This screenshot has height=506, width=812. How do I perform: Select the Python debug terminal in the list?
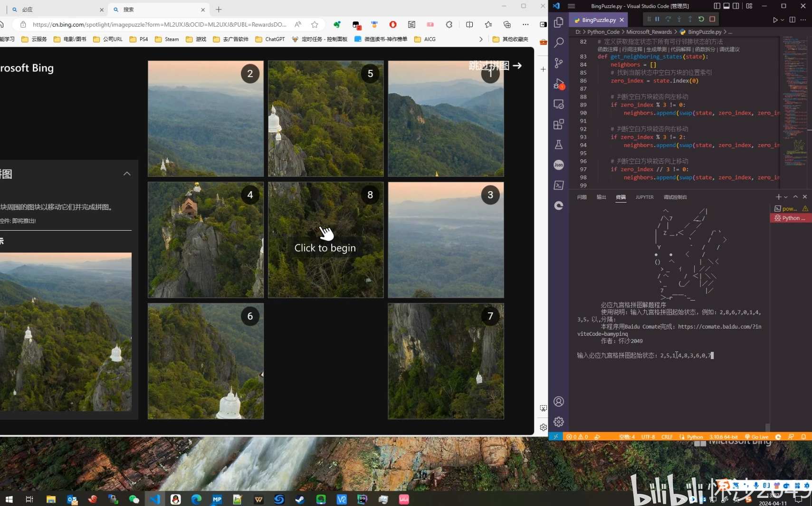click(791, 218)
